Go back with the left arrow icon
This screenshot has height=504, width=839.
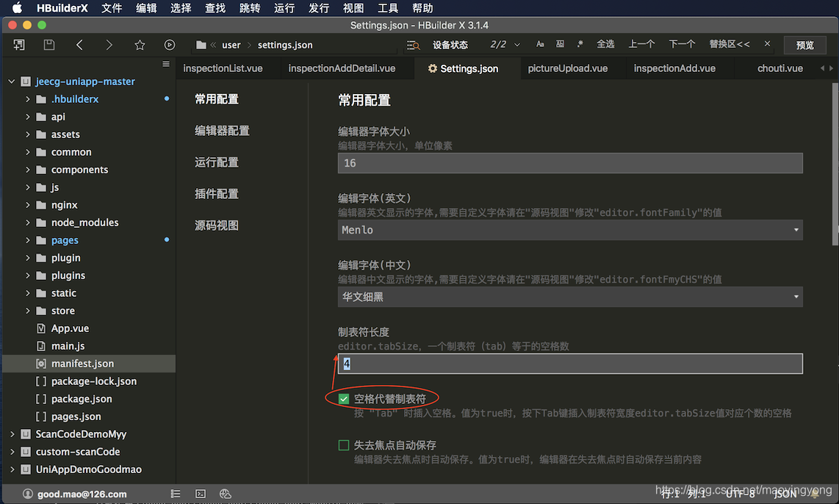click(x=79, y=45)
